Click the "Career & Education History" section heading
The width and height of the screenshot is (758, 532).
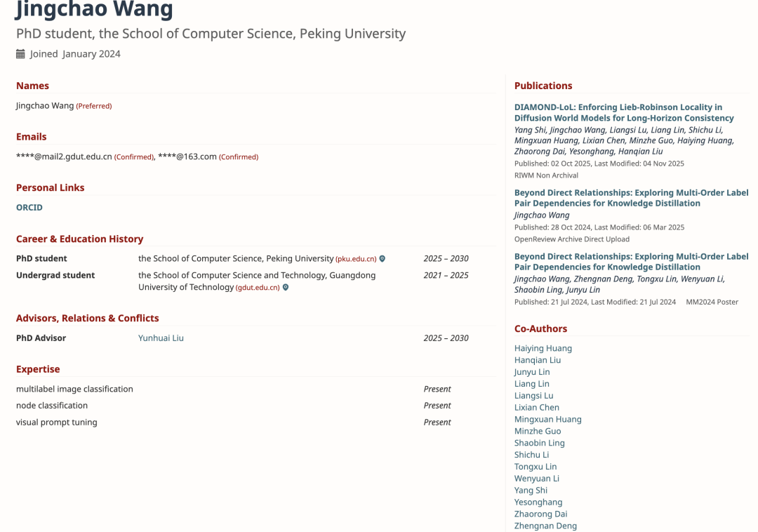pos(80,239)
